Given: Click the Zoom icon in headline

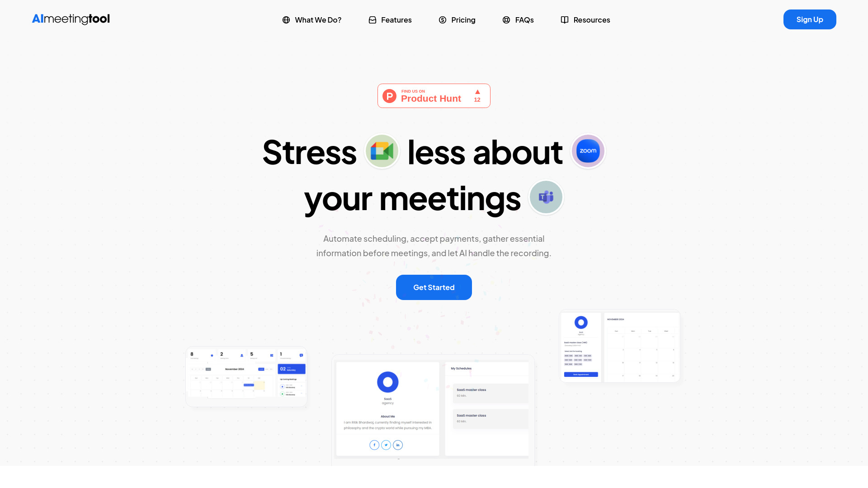Looking at the screenshot, I should pyautogui.click(x=587, y=151).
